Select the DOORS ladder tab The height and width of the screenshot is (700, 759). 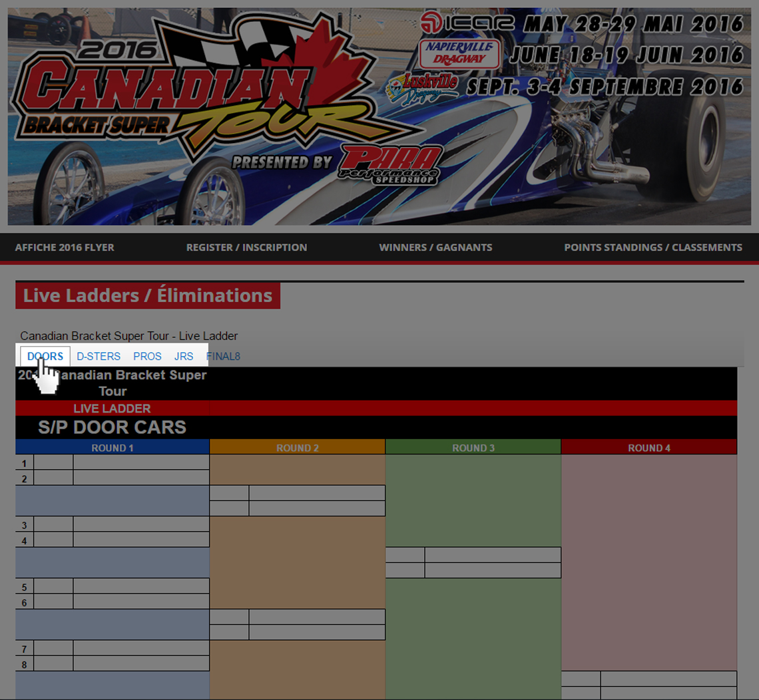pos(45,357)
